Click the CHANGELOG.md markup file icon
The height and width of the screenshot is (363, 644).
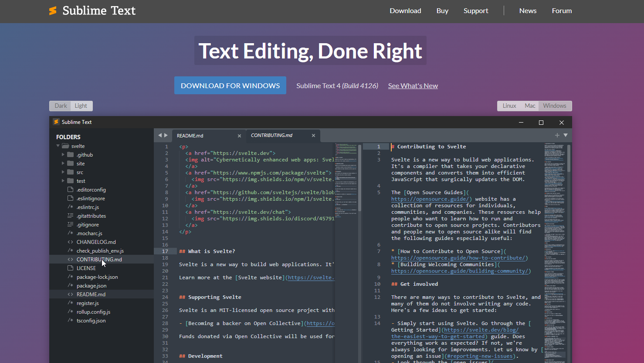point(70,242)
